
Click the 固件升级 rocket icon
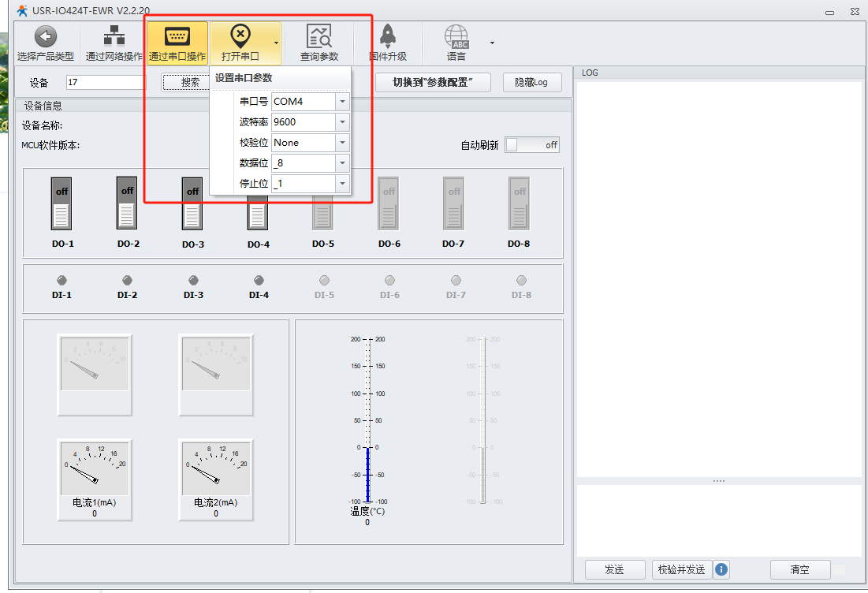coord(387,36)
